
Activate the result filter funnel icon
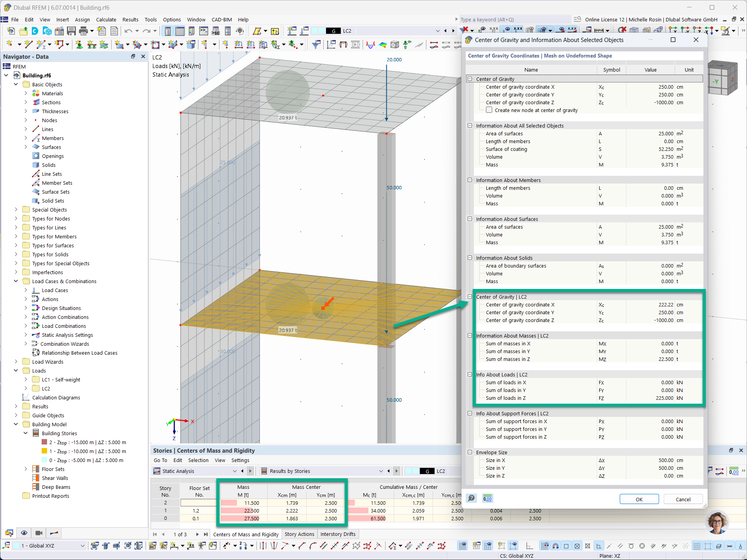(316, 44)
